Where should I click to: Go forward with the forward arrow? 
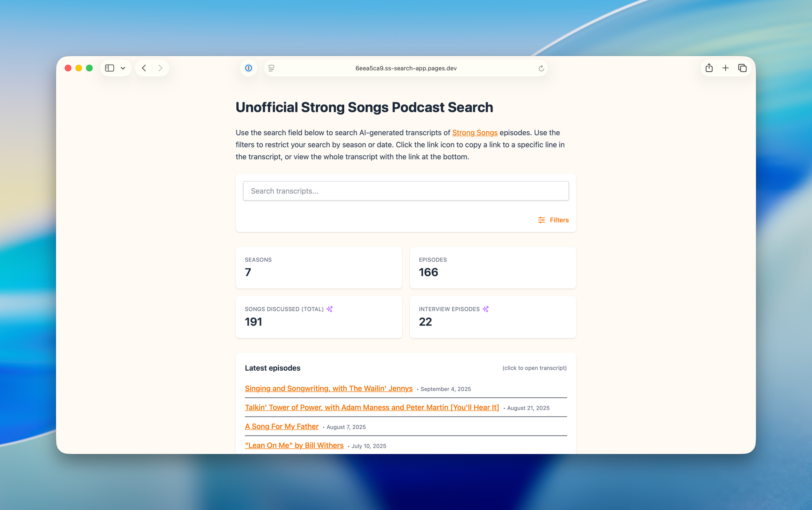coord(160,68)
